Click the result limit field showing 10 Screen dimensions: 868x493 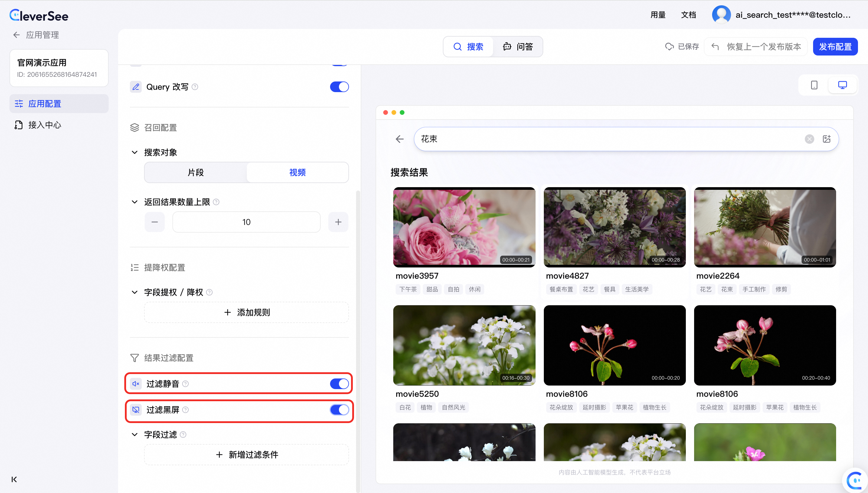tap(247, 222)
